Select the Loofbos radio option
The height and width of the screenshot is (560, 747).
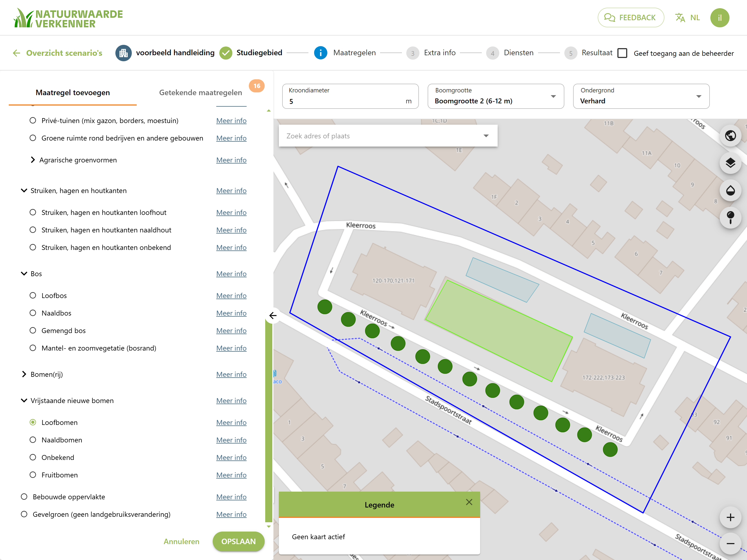(33, 296)
